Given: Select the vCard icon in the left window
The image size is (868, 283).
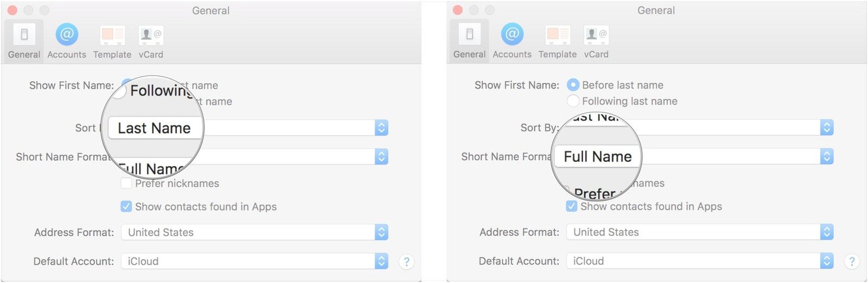Looking at the screenshot, I should [151, 35].
